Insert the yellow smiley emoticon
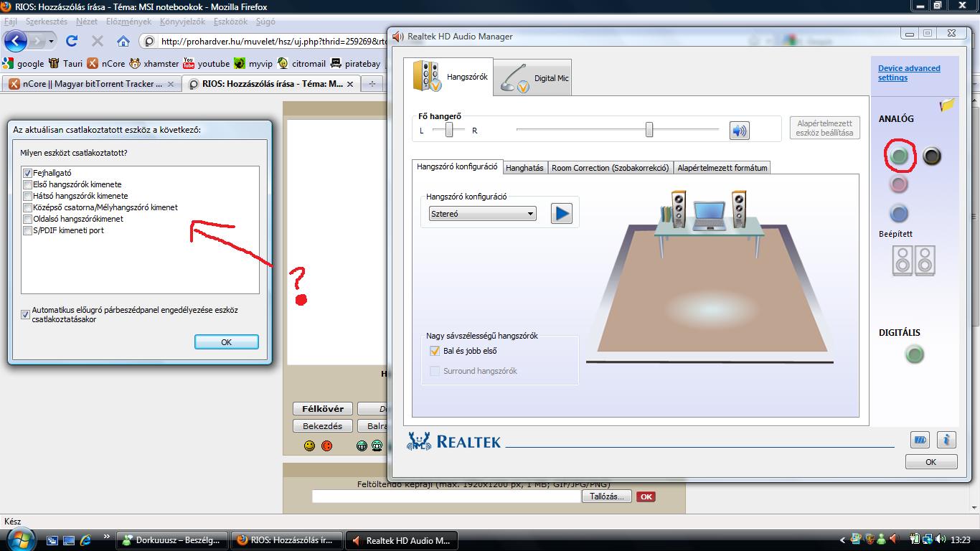The width and height of the screenshot is (980, 551). coord(310,446)
